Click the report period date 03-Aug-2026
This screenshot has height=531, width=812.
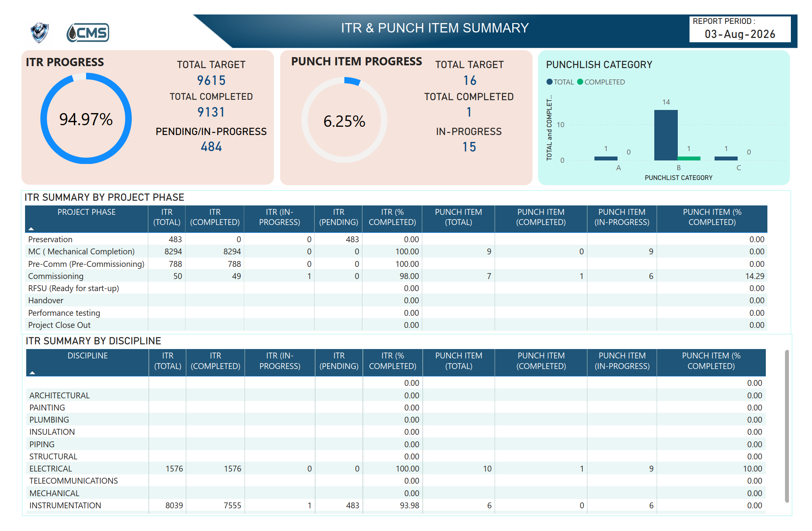click(740, 34)
